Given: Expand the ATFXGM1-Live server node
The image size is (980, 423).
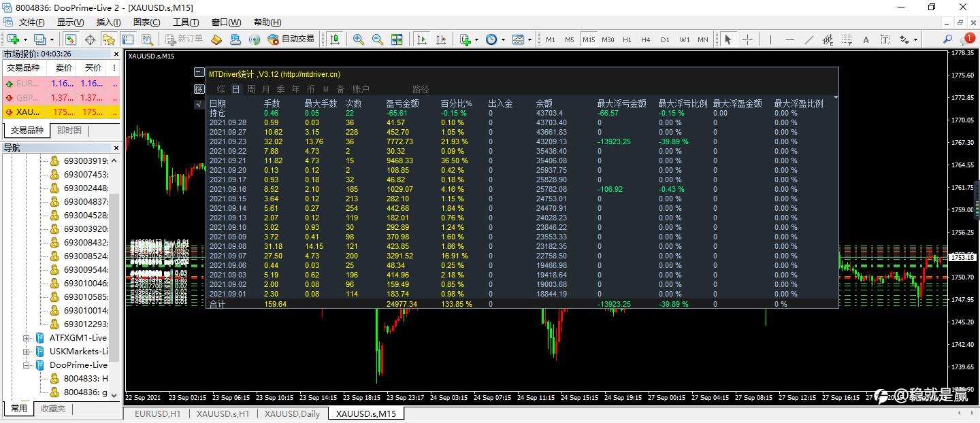Looking at the screenshot, I should coord(27,338).
